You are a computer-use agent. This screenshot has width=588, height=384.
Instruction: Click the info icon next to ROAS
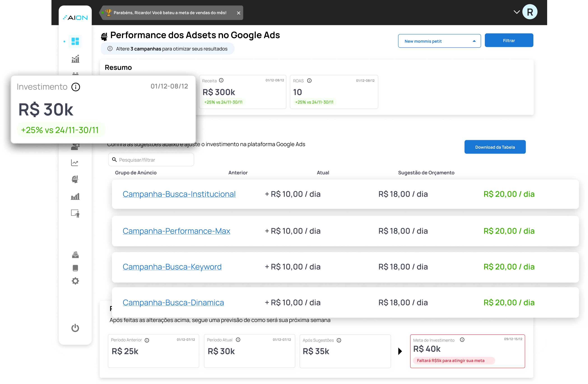pyautogui.click(x=309, y=80)
